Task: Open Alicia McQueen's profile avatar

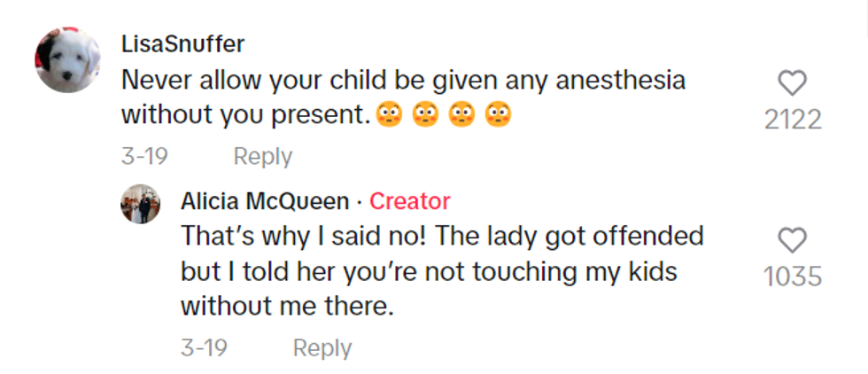Action: 140,204
